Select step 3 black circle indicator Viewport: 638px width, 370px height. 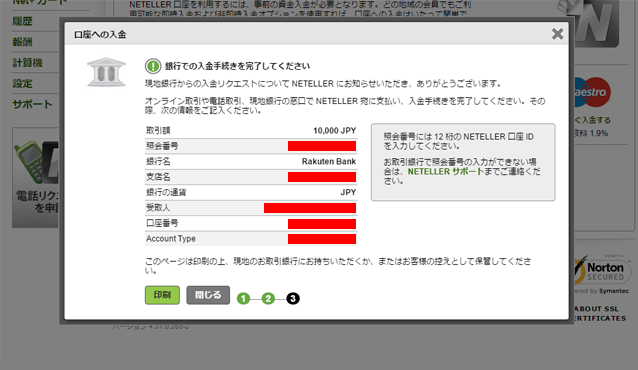(293, 299)
